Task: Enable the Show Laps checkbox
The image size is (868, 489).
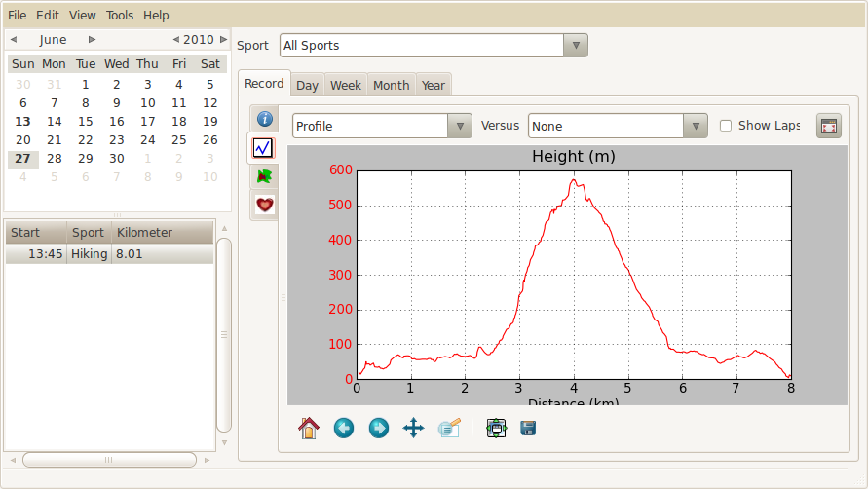Action: [726, 126]
